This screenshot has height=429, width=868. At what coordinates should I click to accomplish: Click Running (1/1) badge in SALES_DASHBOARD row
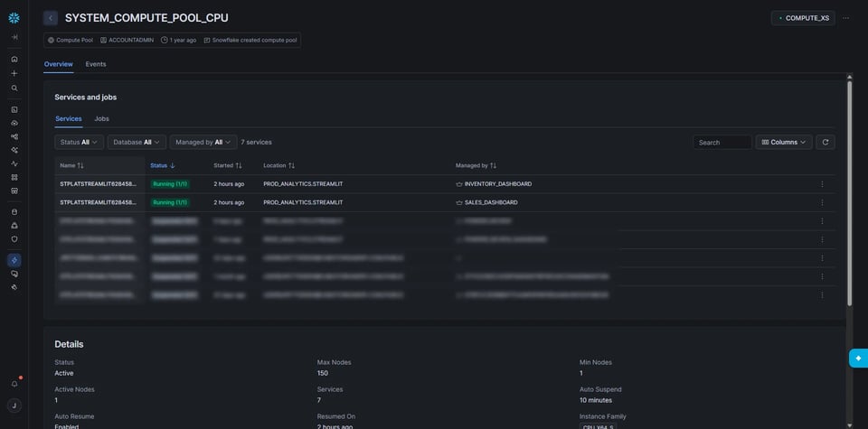coord(170,202)
